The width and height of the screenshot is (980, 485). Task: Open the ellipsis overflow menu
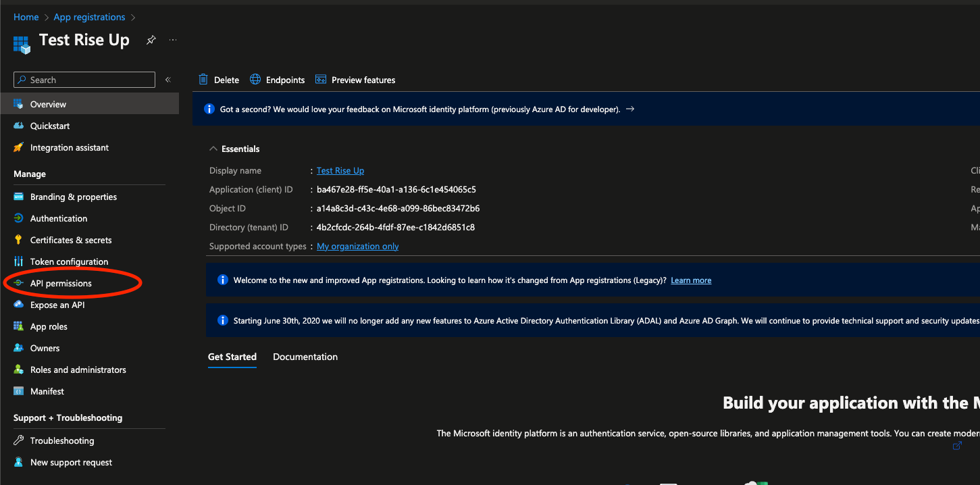(x=173, y=40)
